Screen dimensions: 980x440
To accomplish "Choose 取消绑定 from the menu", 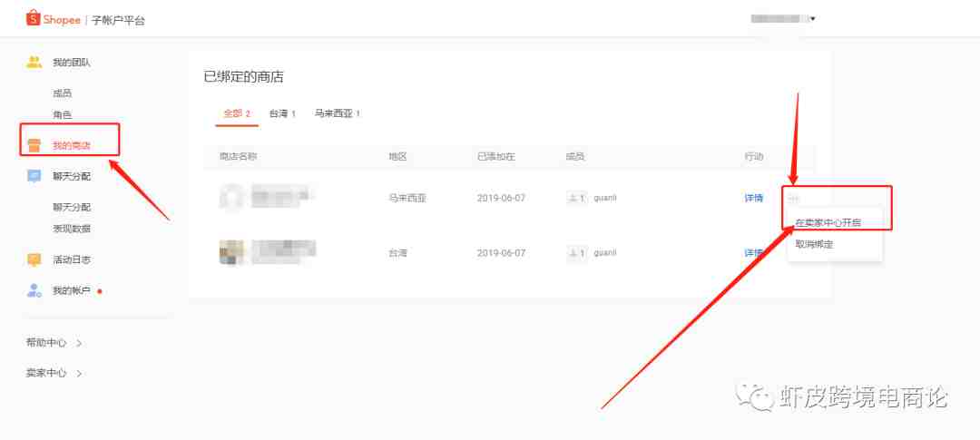I will (814, 244).
